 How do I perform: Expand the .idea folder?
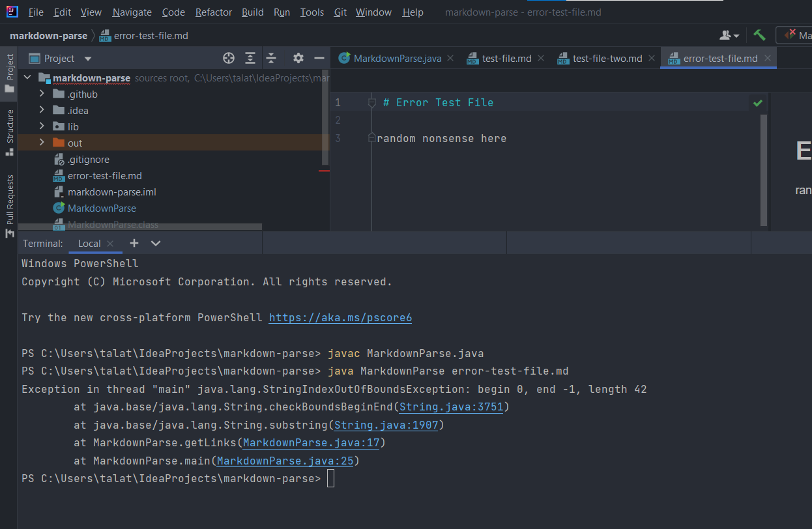pos(42,111)
